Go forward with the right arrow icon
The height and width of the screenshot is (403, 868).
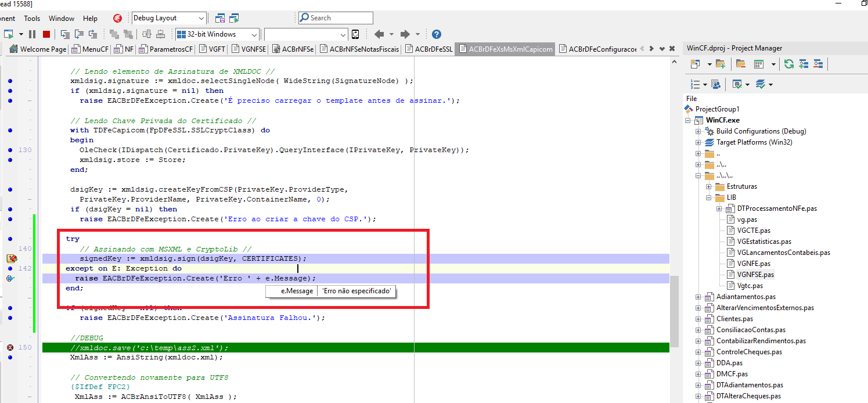(x=405, y=34)
